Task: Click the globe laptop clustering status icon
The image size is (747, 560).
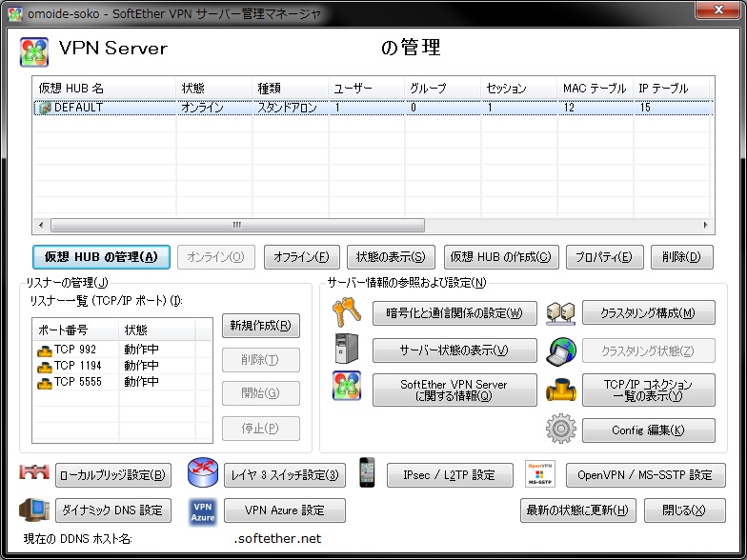Action: click(560, 351)
